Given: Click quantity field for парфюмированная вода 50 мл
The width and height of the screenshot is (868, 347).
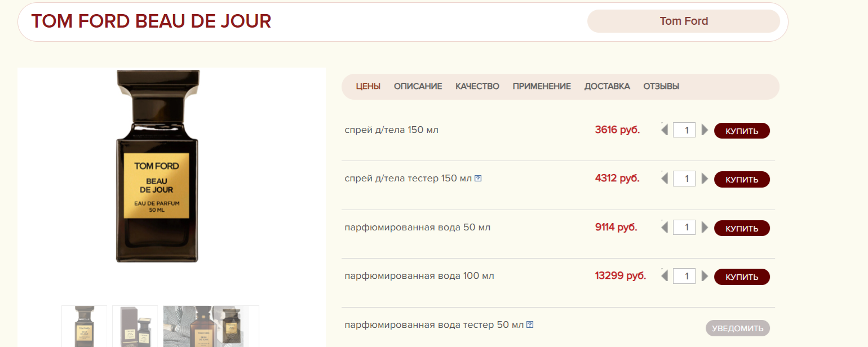Looking at the screenshot, I should pyautogui.click(x=684, y=228).
